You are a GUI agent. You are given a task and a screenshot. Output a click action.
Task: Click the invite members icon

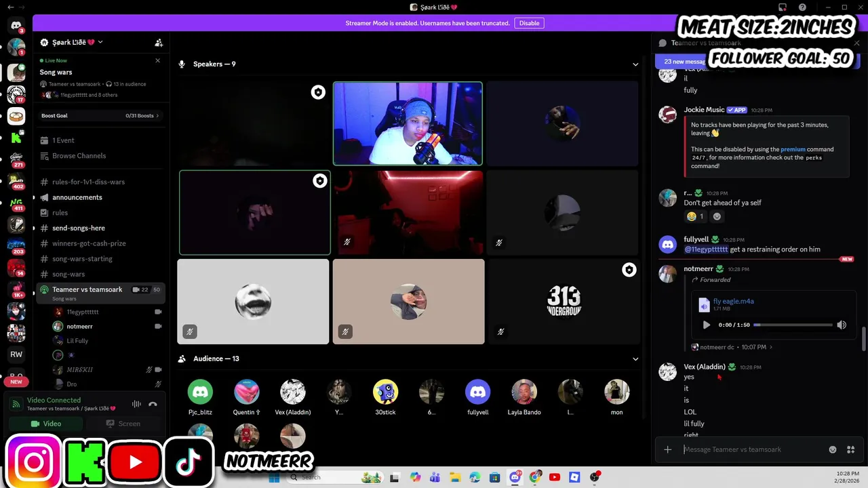click(x=159, y=42)
